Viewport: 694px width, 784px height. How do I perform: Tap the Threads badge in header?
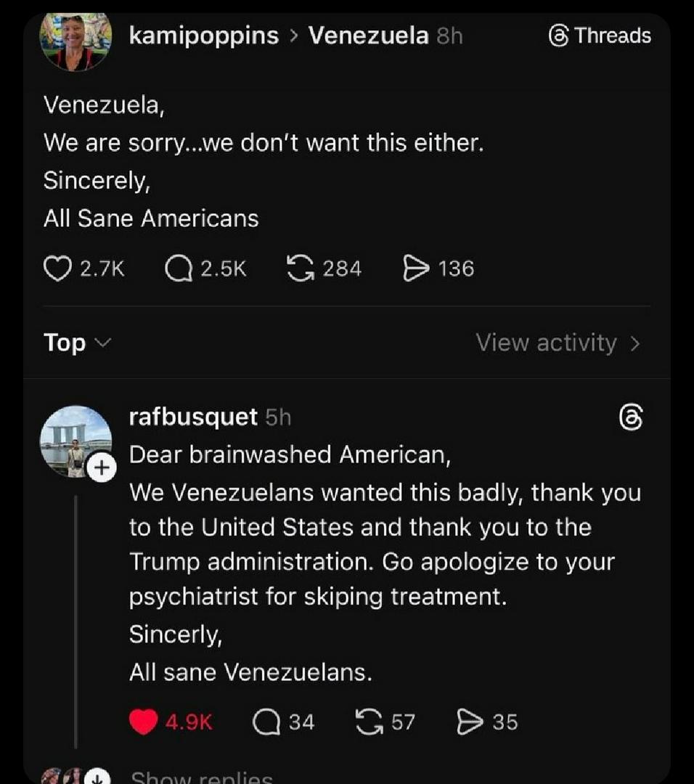(600, 36)
